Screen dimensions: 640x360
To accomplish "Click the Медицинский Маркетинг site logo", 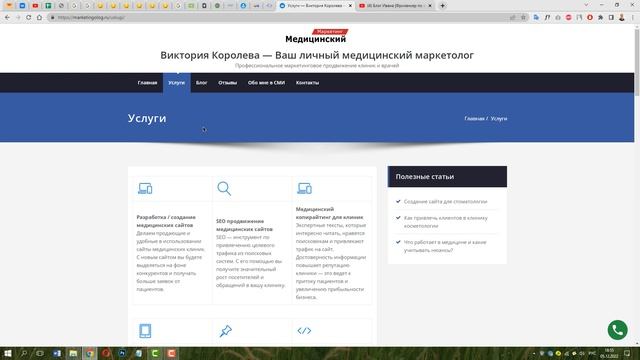I will point(316,36).
